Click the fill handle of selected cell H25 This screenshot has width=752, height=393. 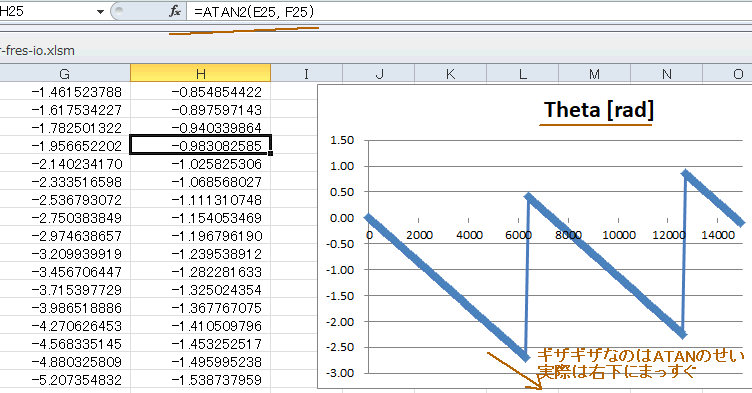tap(271, 154)
